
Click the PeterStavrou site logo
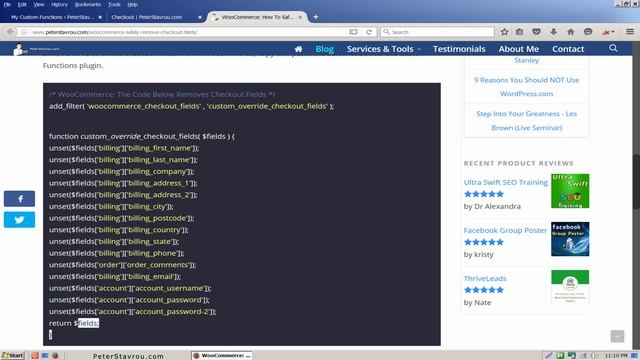point(36,49)
